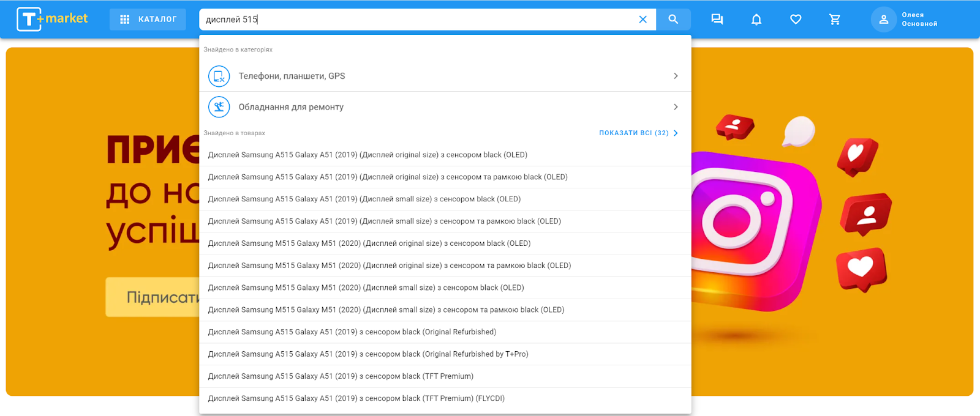Select A515 Original Refurbished by T+Pro result

coord(445,354)
